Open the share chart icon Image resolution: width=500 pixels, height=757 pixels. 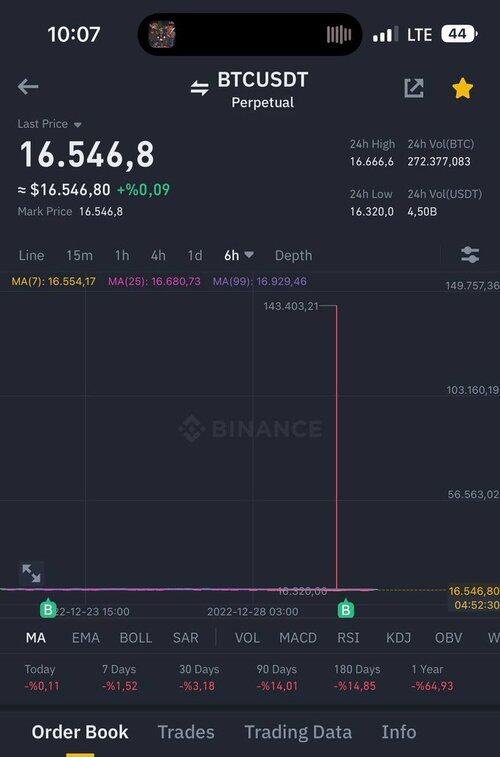[414, 88]
